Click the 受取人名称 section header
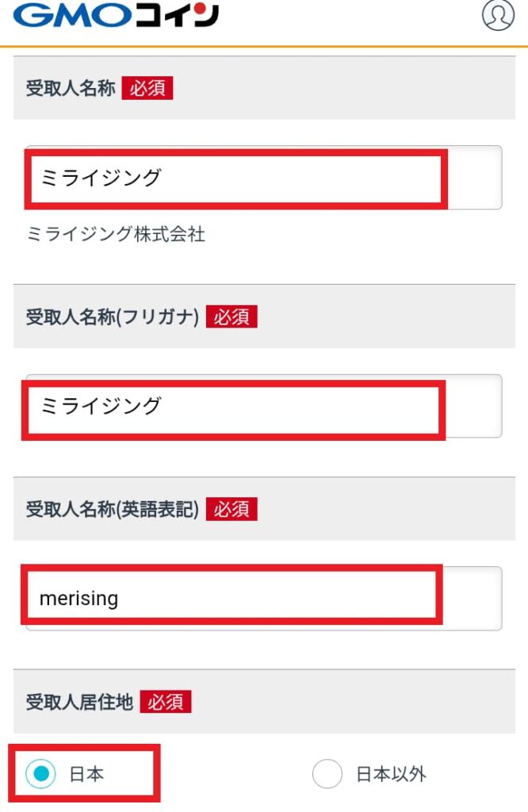This screenshot has height=812, width=528. point(264,87)
